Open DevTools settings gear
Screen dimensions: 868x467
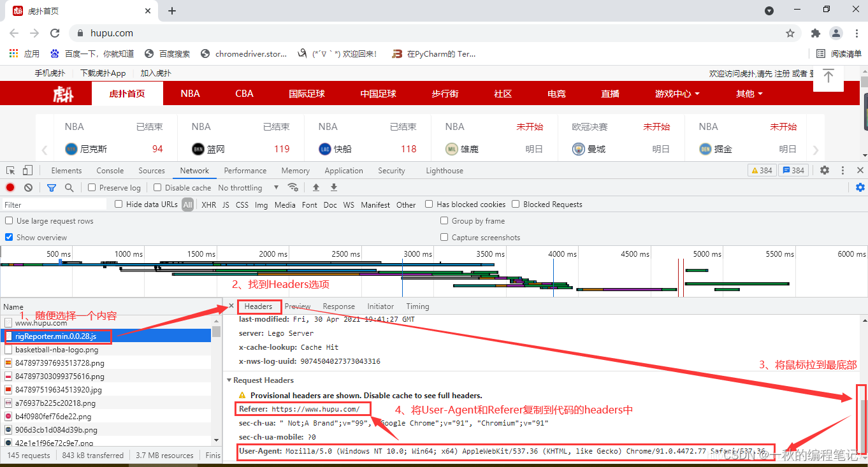click(825, 170)
